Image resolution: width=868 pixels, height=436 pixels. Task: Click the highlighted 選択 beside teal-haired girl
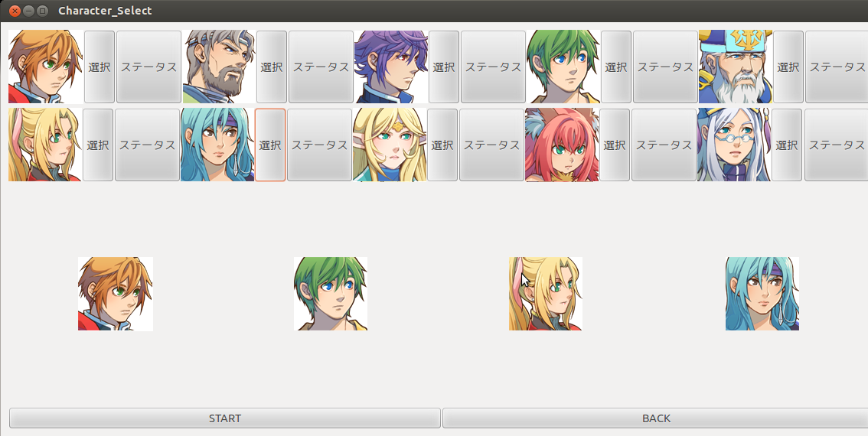coord(270,145)
